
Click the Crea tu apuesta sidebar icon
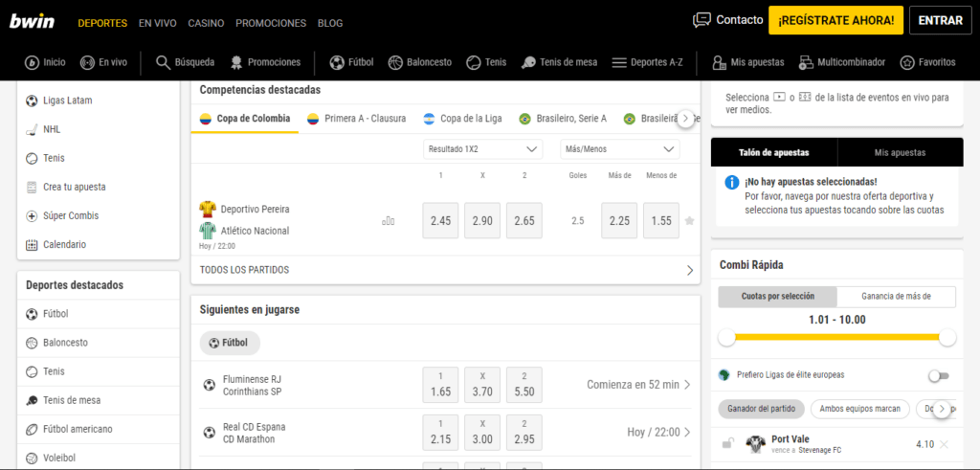tap(32, 187)
